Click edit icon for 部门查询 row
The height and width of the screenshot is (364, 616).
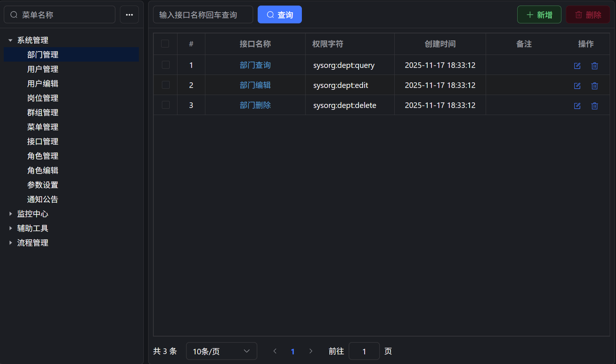point(577,66)
